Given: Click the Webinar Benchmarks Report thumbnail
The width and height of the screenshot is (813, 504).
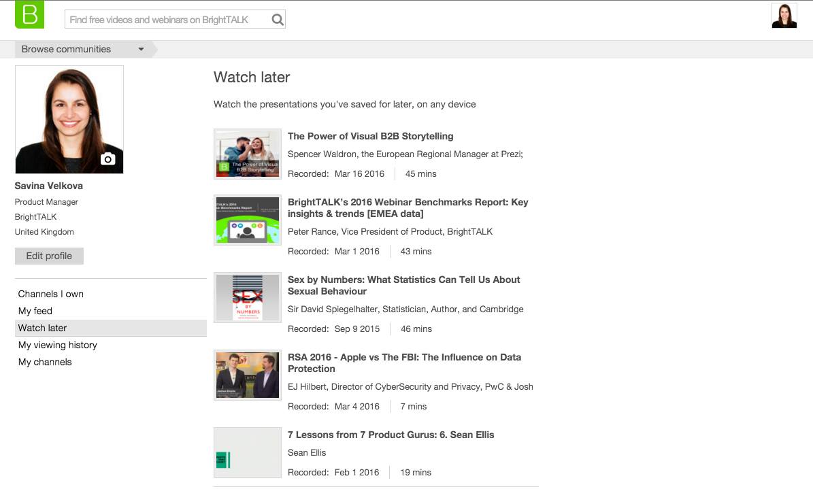Looking at the screenshot, I should pos(248,220).
